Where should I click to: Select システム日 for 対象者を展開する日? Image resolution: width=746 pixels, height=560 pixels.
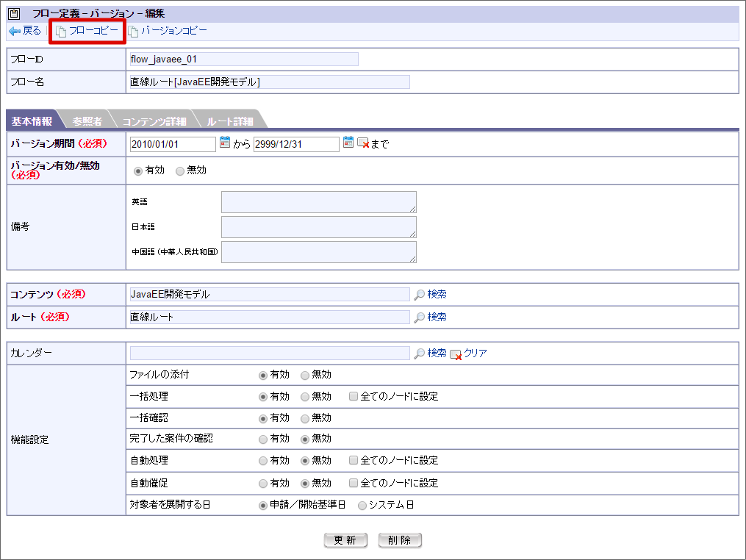coord(362,506)
